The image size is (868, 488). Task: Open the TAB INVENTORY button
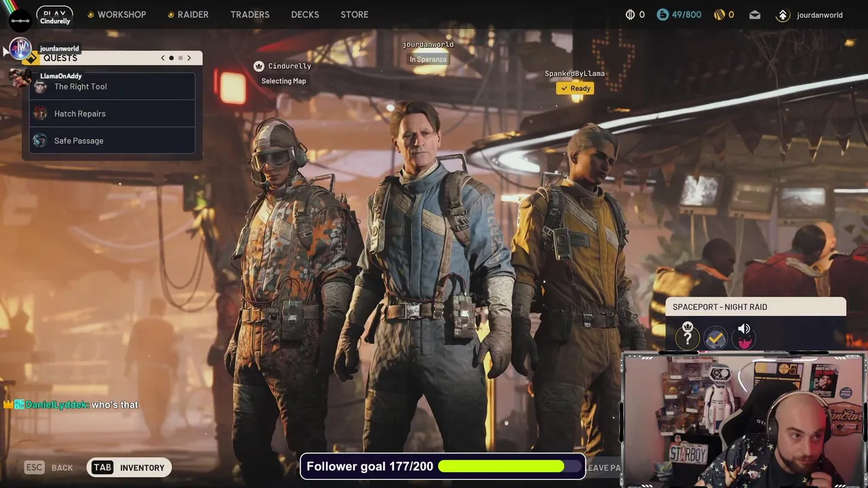point(129,468)
